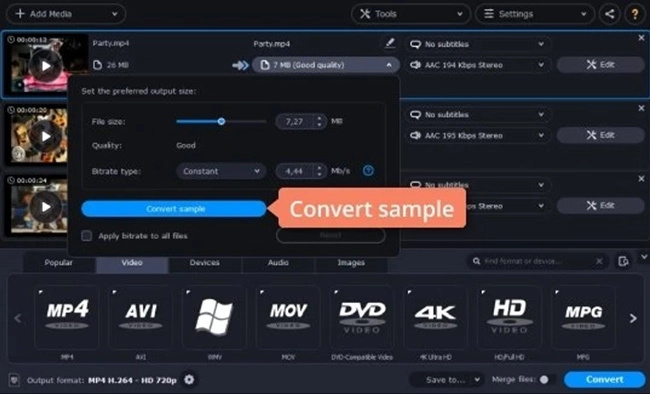Click output format icon at bottom left
This screenshot has width=650, height=394.
[x=15, y=380]
